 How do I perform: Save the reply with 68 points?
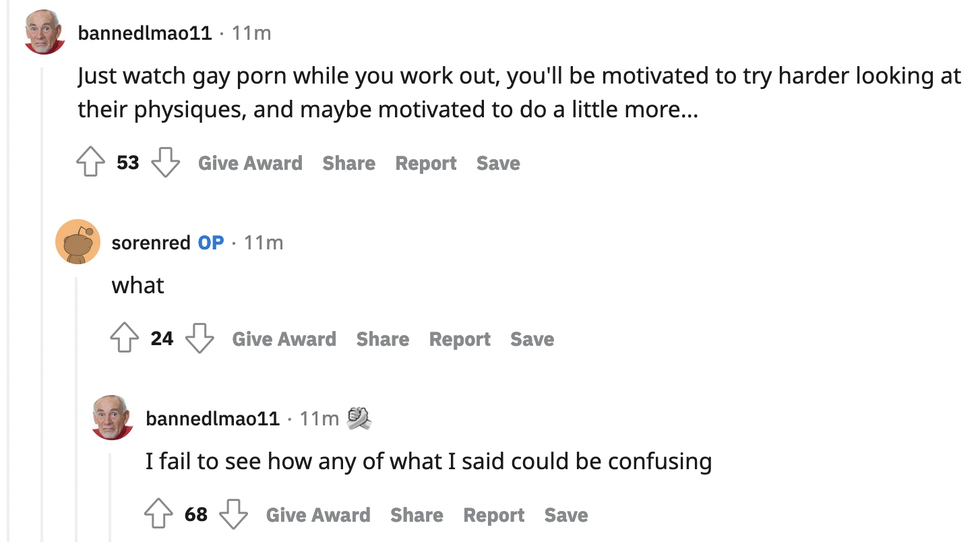click(x=566, y=515)
